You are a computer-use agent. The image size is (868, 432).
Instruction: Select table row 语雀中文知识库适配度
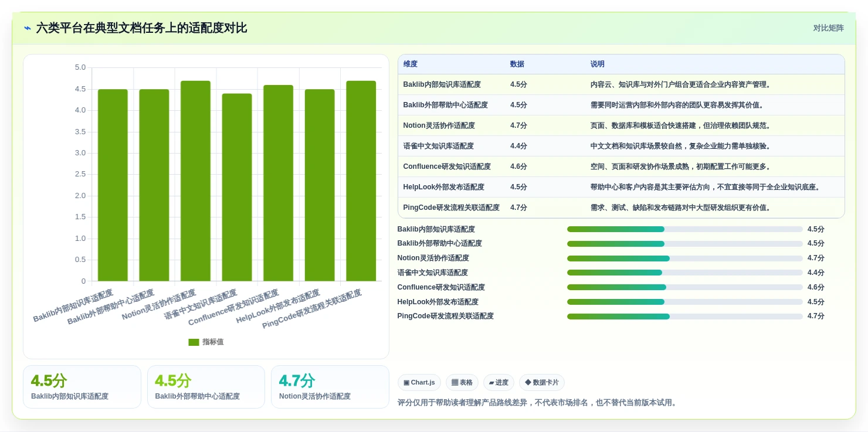(621, 146)
